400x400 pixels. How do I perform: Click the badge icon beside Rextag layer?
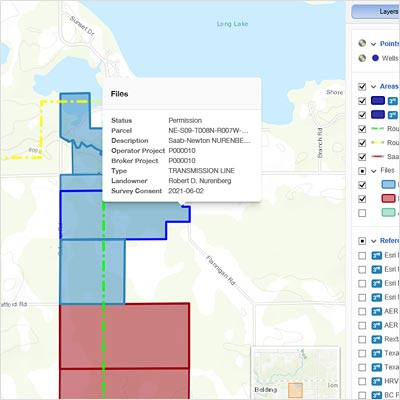(377, 339)
